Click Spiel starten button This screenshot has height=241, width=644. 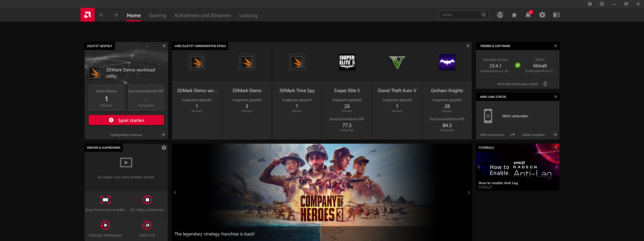[x=126, y=120]
